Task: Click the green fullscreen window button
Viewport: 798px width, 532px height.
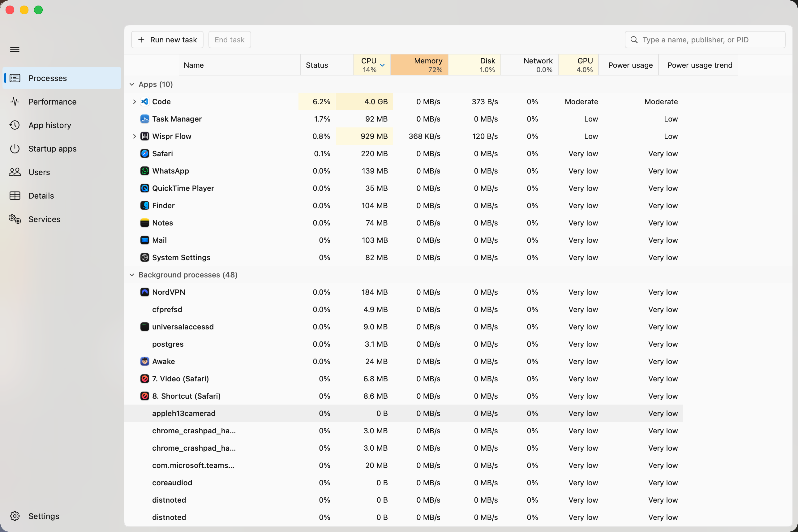Action: [38, 10]
